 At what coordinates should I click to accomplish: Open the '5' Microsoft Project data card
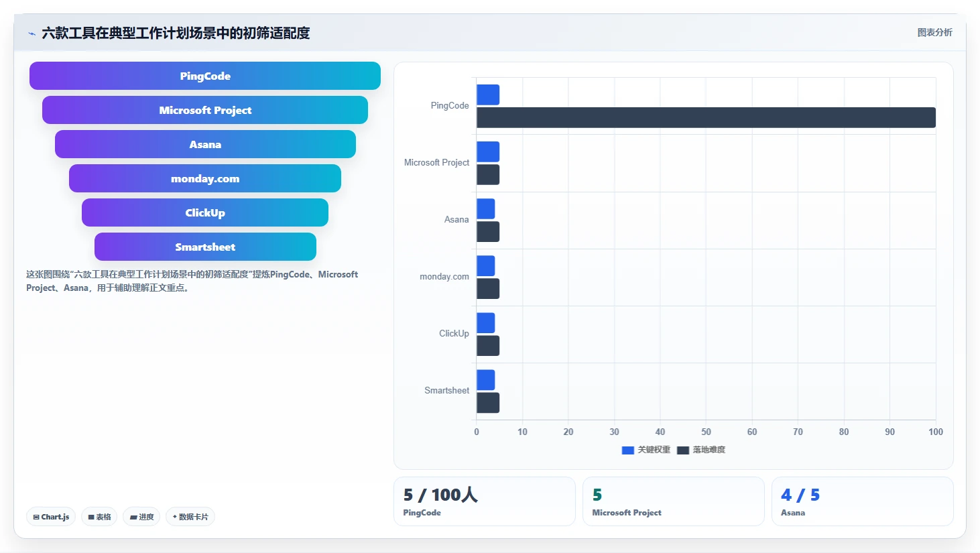pyautogui.click(x=673, y=501)
